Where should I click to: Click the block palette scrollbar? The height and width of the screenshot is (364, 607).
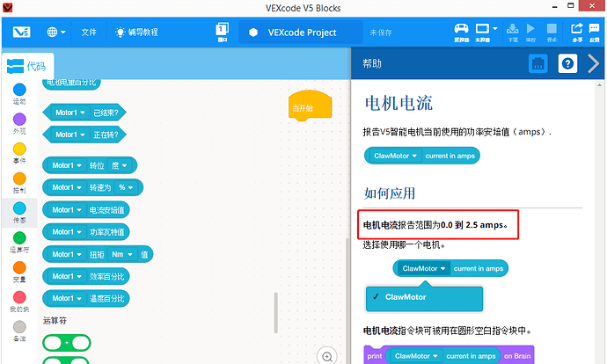[x=275, y=312]
